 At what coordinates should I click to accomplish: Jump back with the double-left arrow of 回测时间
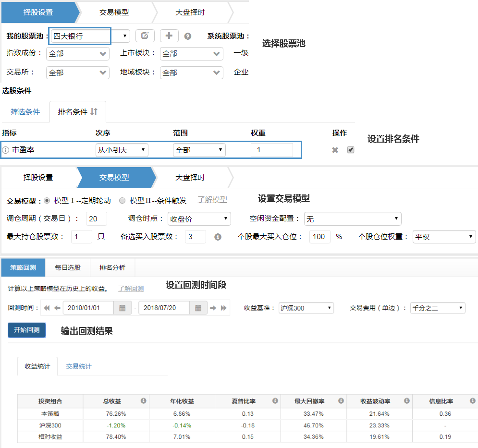pyautogui.click(x=47, y=308)
